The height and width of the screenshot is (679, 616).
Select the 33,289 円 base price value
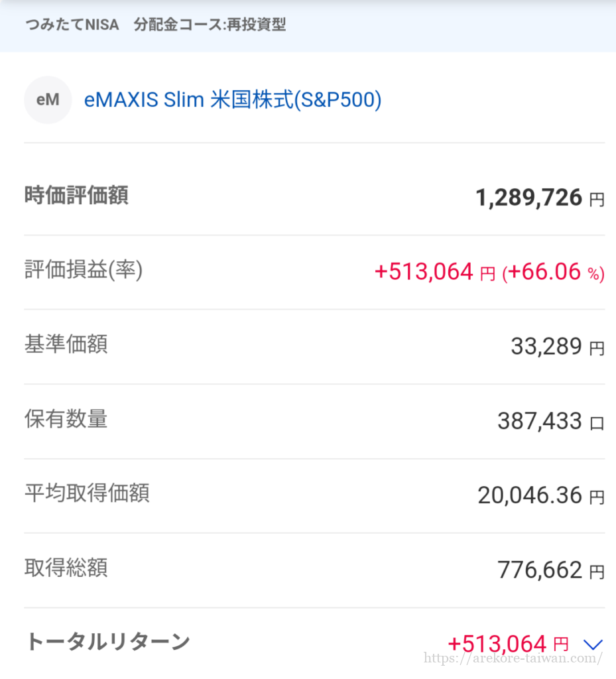(557, 347)
